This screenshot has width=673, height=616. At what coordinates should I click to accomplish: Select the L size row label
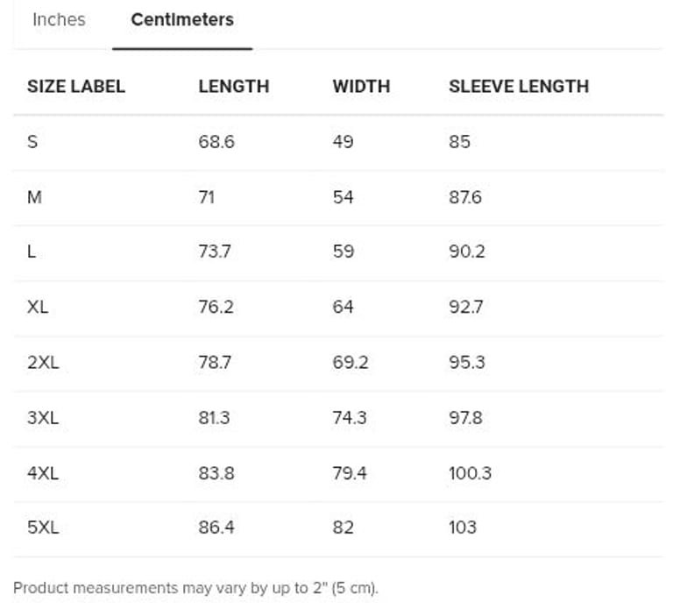[32, 251]
